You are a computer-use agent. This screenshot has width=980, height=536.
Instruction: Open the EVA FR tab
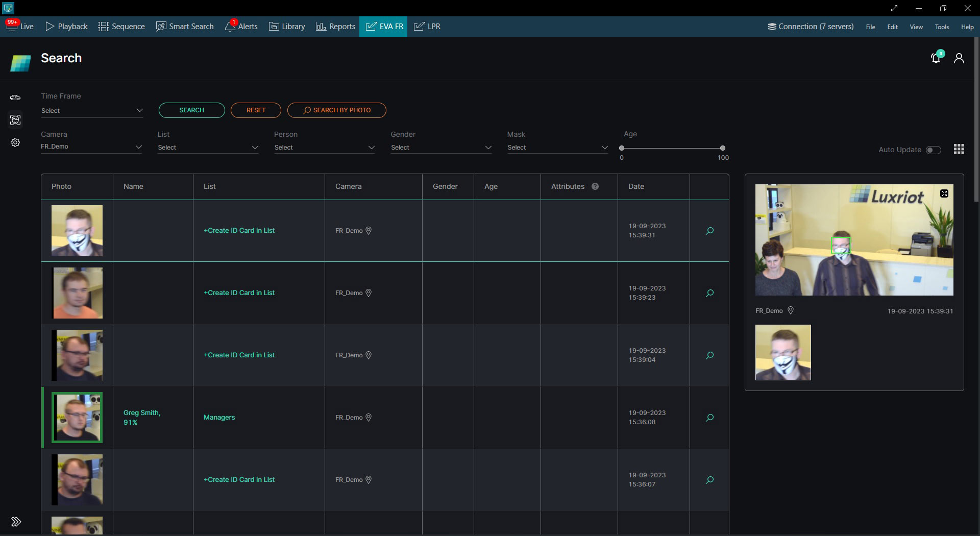[383, 27]
